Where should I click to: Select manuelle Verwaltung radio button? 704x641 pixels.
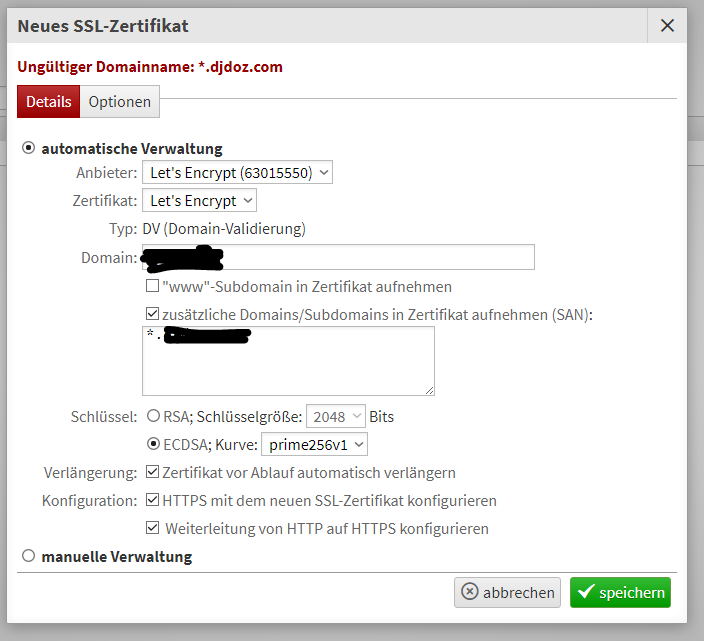click(x=28, y=556)
